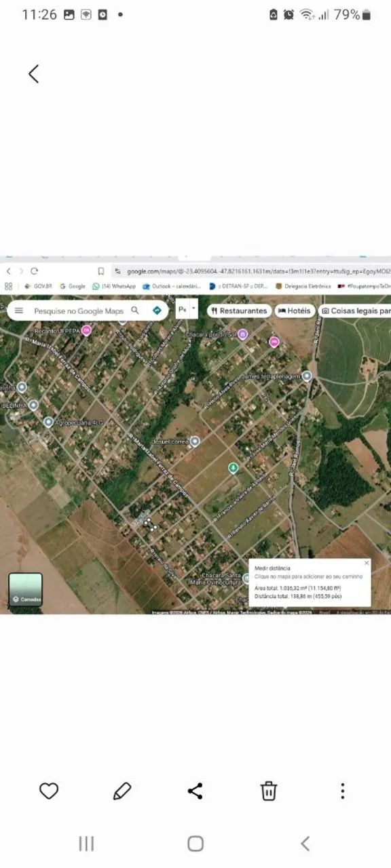Viewport: 391px width, 868px height.
Task: Open the pencil edit tool
Action: click(x=122, y=791)
